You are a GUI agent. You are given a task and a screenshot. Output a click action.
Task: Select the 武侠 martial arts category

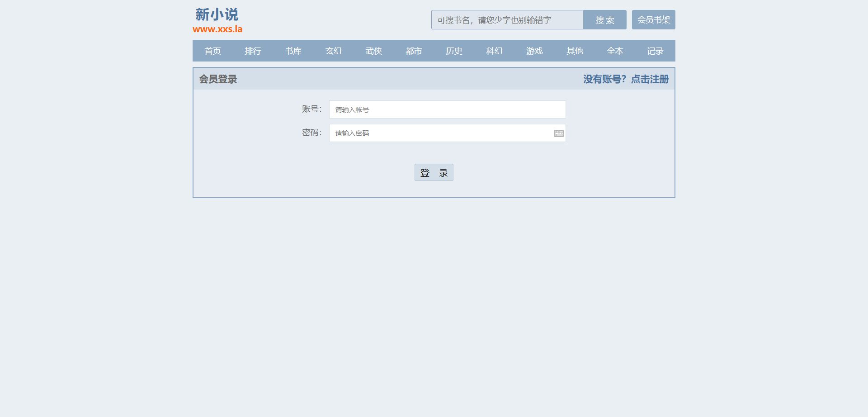(373, 51)
